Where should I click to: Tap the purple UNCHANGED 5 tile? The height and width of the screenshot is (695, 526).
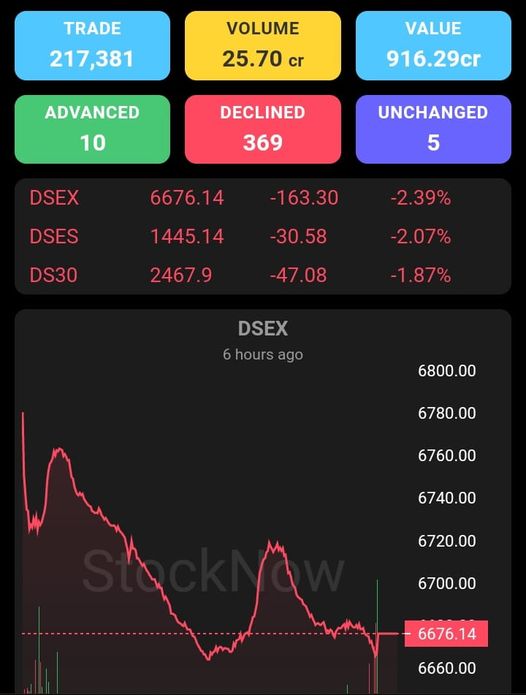[x=433, y=129]
